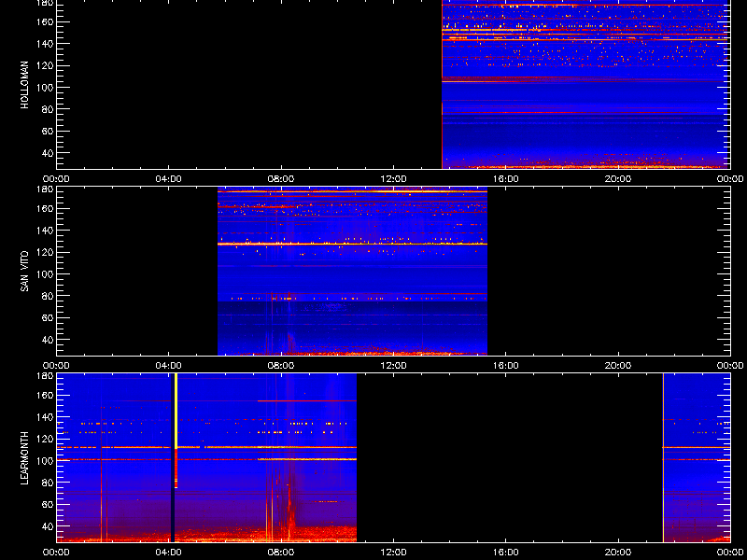The width and height of the screenshot is (747, 560).
Task: Click the 160 frequency label on Holloman axis
Action: (45, 21)
